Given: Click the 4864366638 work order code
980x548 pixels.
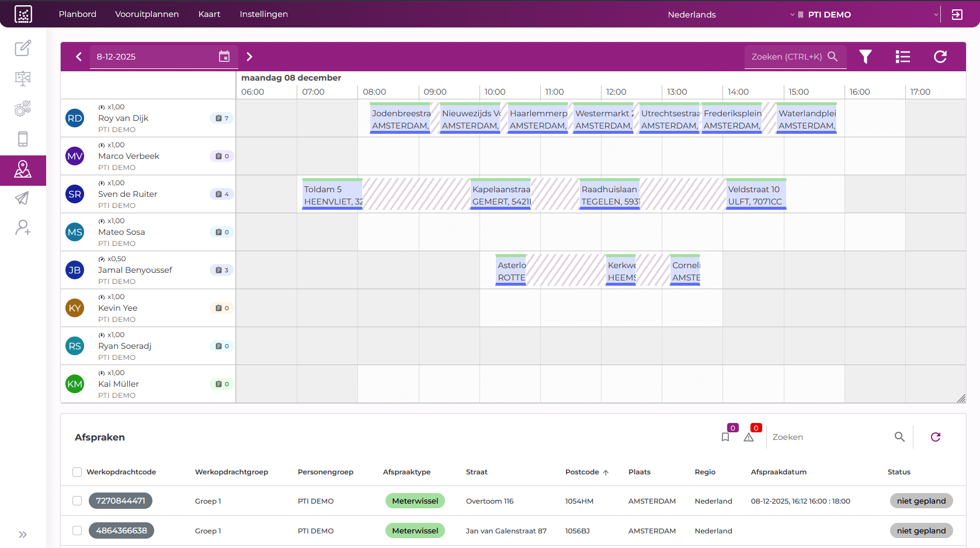Looking at the screenshot, I should pyautogui.click(x=121, y=530).
